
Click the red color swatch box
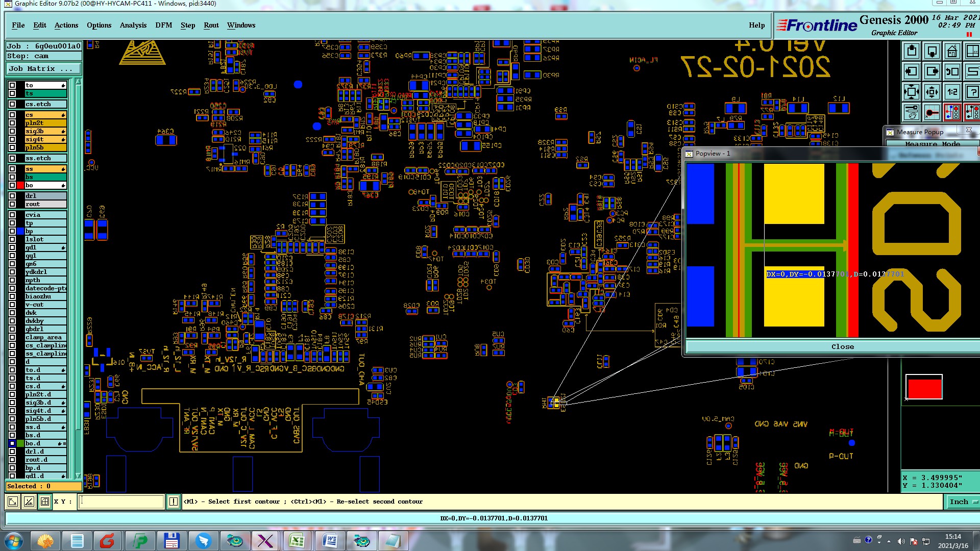click(x=924, y=388)
